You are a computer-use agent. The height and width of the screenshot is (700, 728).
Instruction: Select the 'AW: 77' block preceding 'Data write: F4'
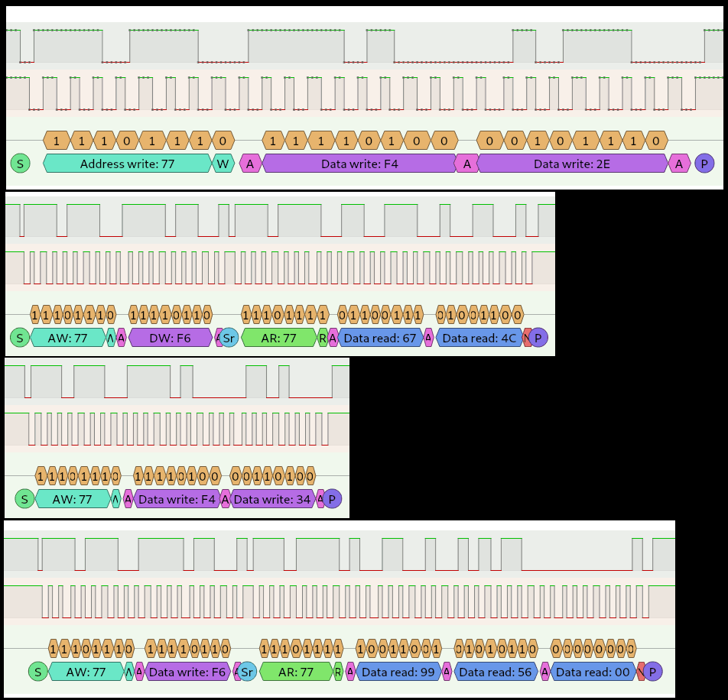pos(73,499)
